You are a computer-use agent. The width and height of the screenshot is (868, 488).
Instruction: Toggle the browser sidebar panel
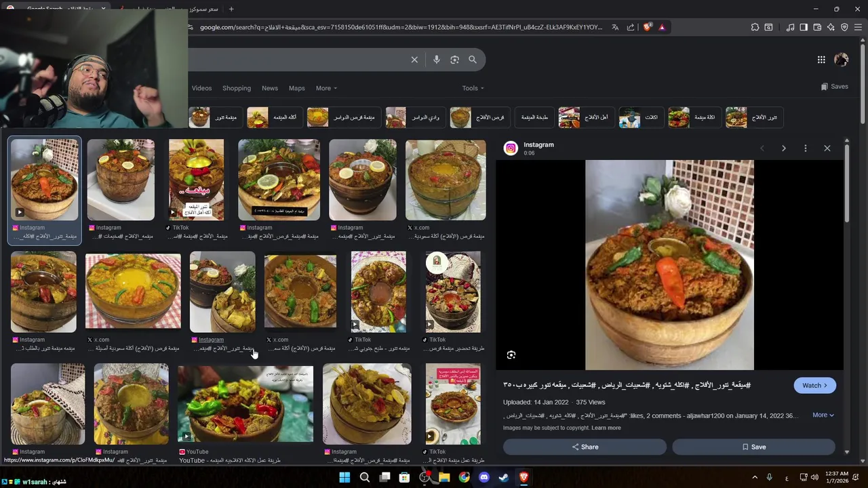(804, 27)
